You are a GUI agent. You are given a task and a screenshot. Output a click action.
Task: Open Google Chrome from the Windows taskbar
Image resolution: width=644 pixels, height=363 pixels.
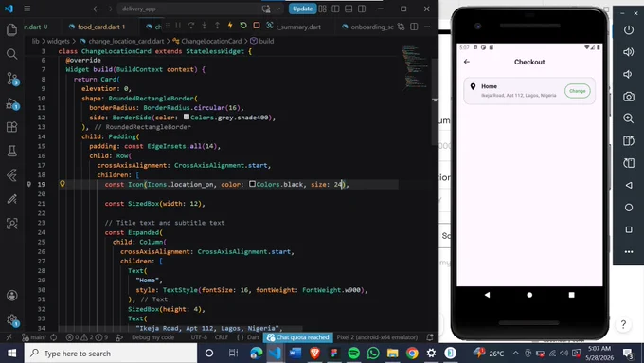(412, 354)
